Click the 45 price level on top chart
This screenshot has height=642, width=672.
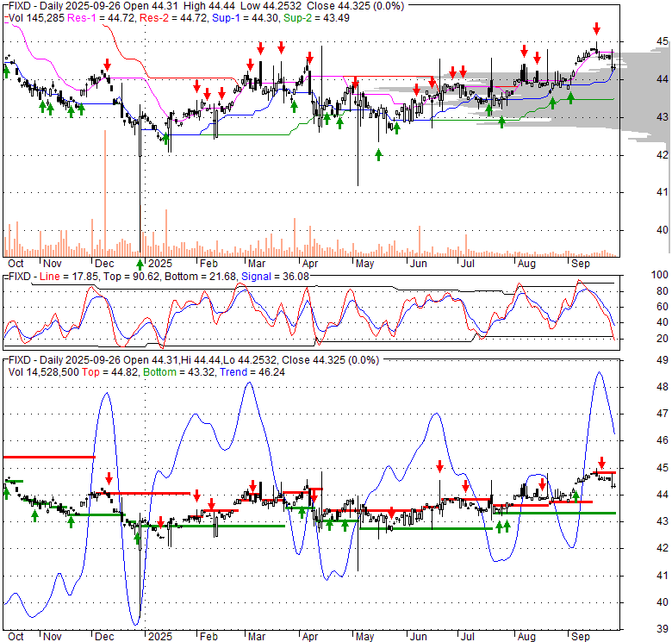[663, 41]
